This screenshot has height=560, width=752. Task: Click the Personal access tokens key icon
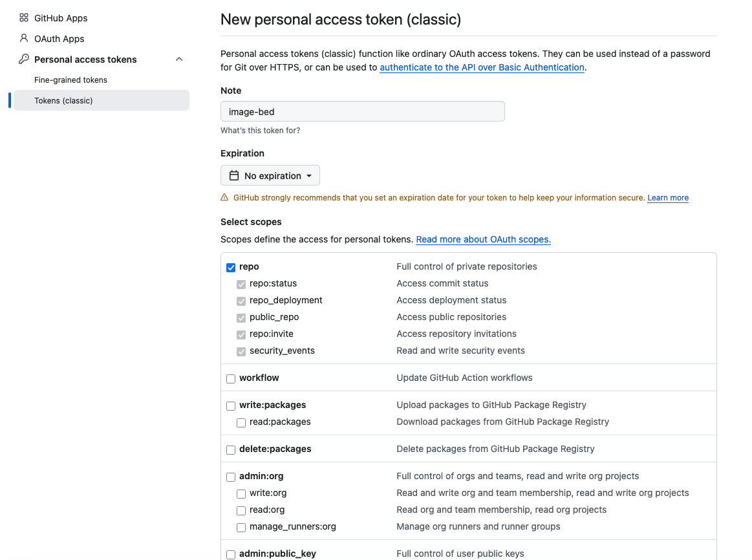point(24,59)
